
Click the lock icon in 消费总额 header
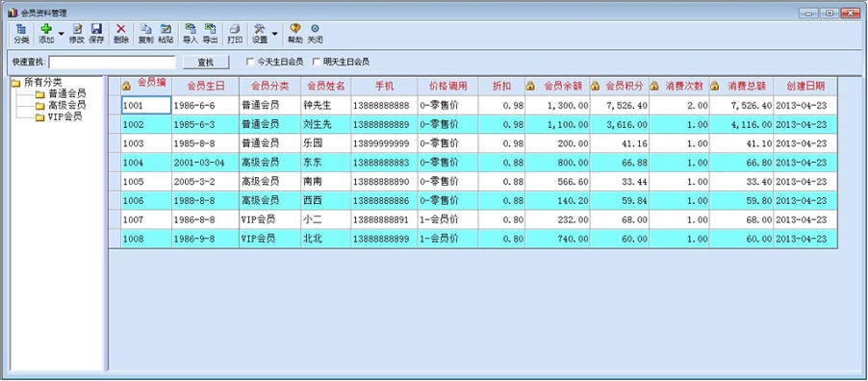(x=715, y=86)
